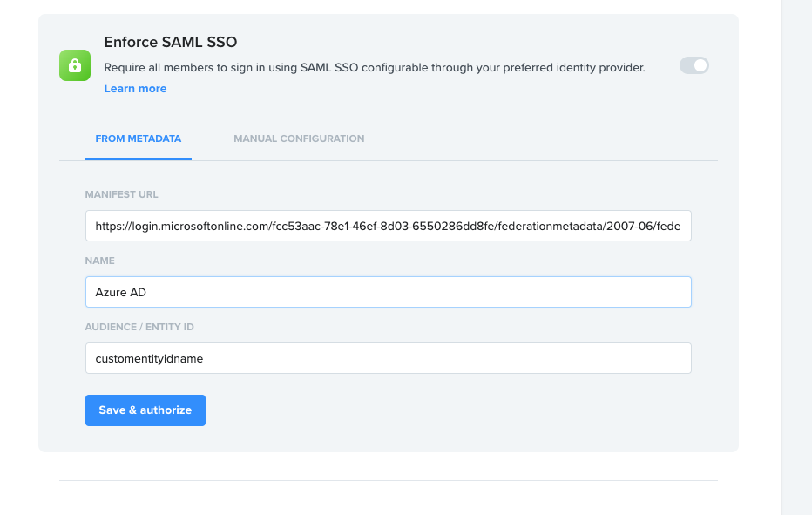Click the separator line under the tab bar

[x=453, y=160]
